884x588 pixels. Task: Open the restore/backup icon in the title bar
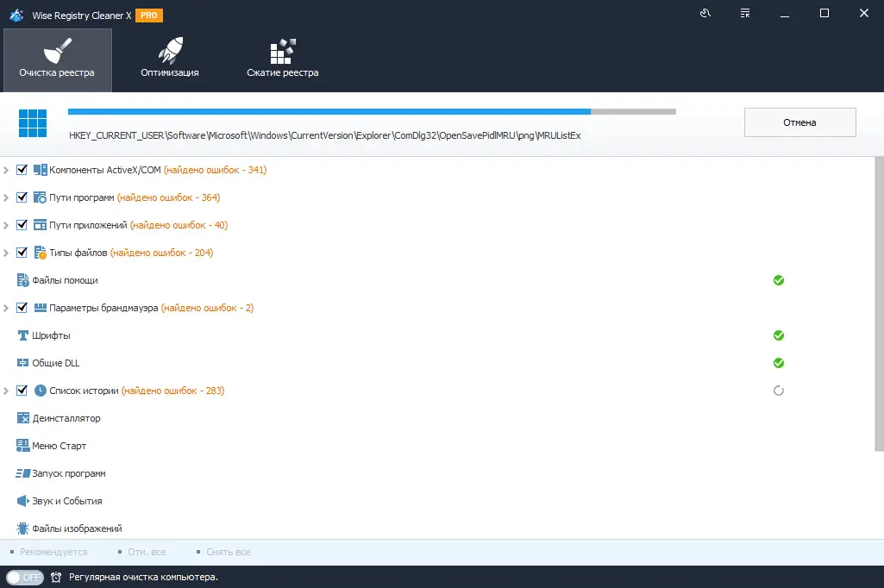(x=705, y=13)
